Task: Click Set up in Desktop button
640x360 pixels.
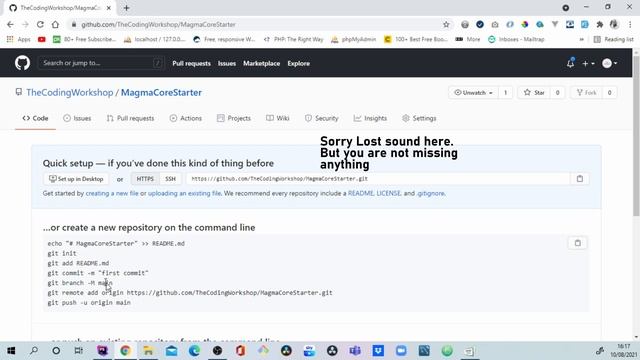Action: pos(76,179)
